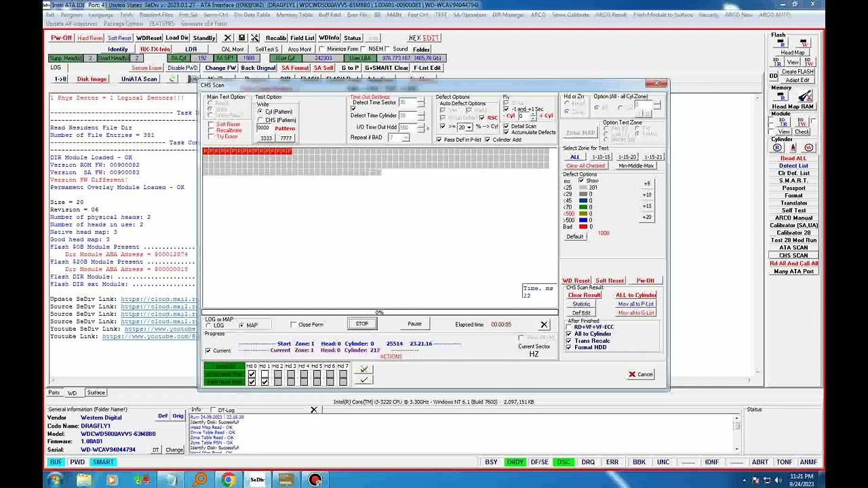This screenshot has height=488, width=868.
Task: Click the +10 defect threshold button
Action: (x=647, y=195)
